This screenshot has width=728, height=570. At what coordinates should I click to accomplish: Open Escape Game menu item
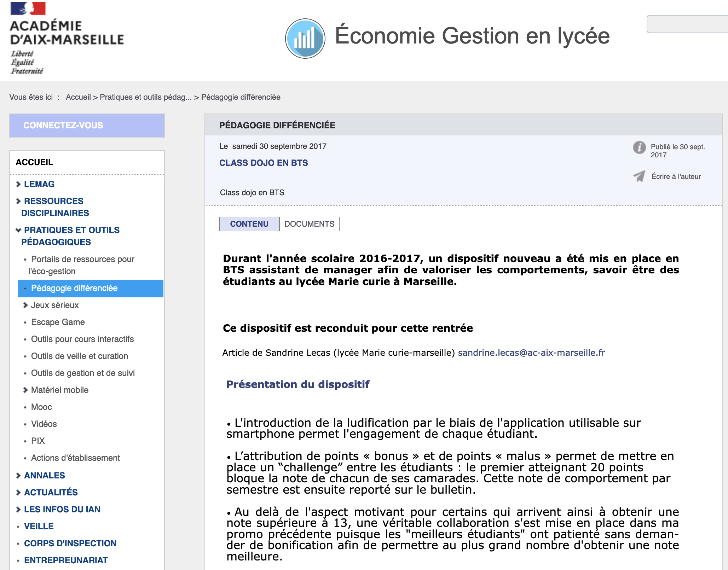[x=58, y=322]
